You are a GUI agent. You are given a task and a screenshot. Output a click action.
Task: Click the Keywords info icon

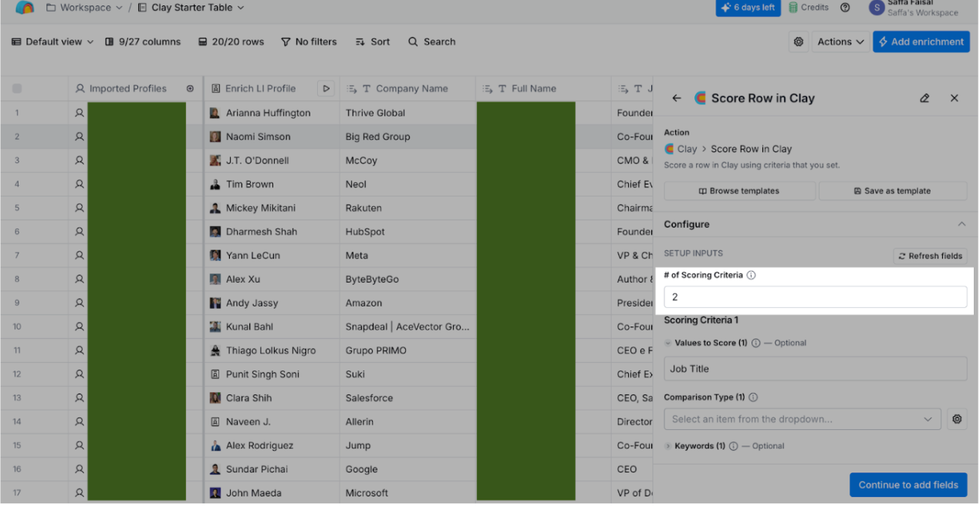pyautogui.click(x=734, y=446)
